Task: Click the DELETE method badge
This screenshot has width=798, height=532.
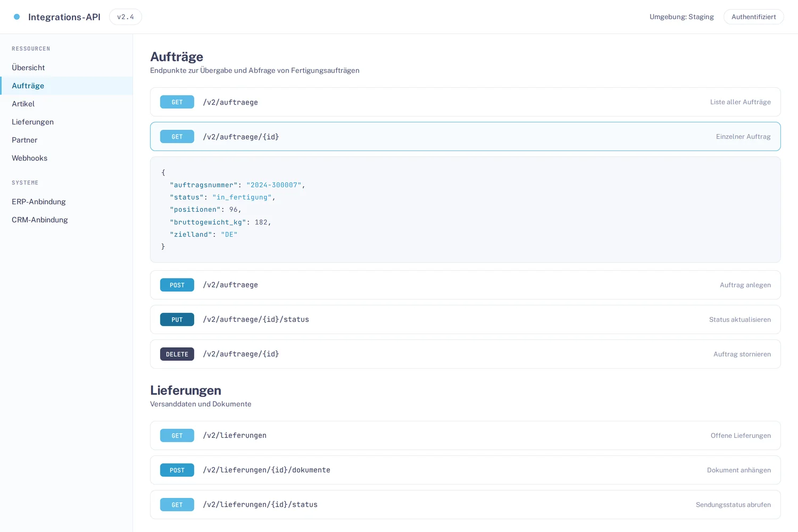Action: click(177, 354)
